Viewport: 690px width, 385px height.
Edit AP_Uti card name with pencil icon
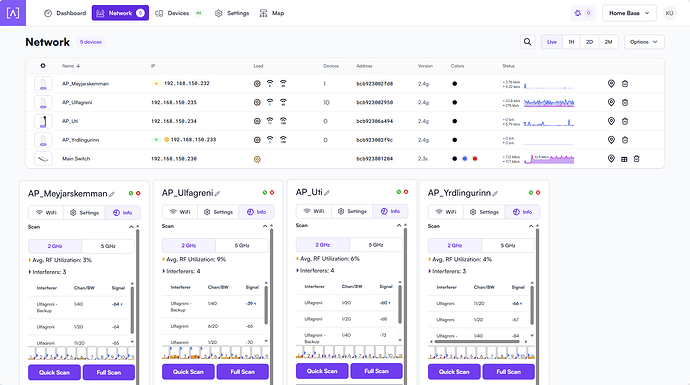[327, 192]
